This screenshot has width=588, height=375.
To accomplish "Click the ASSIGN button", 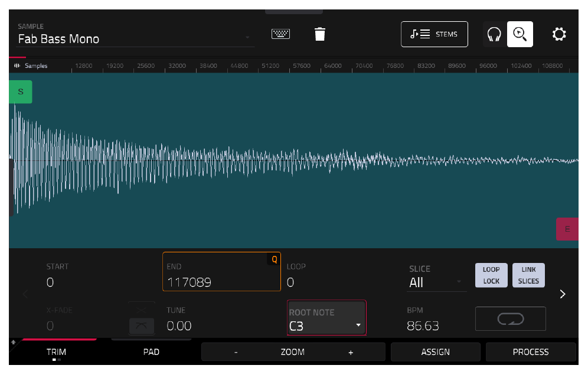I will coord(435,352).
